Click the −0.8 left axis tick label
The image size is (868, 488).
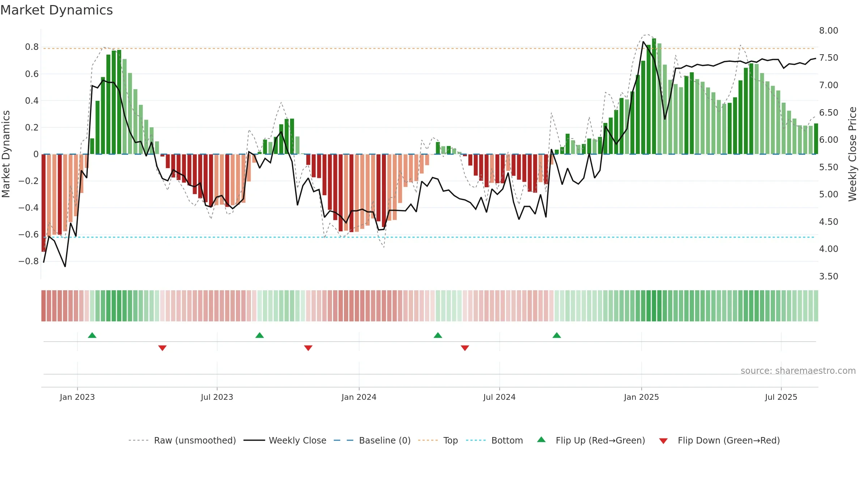point(29,261)
